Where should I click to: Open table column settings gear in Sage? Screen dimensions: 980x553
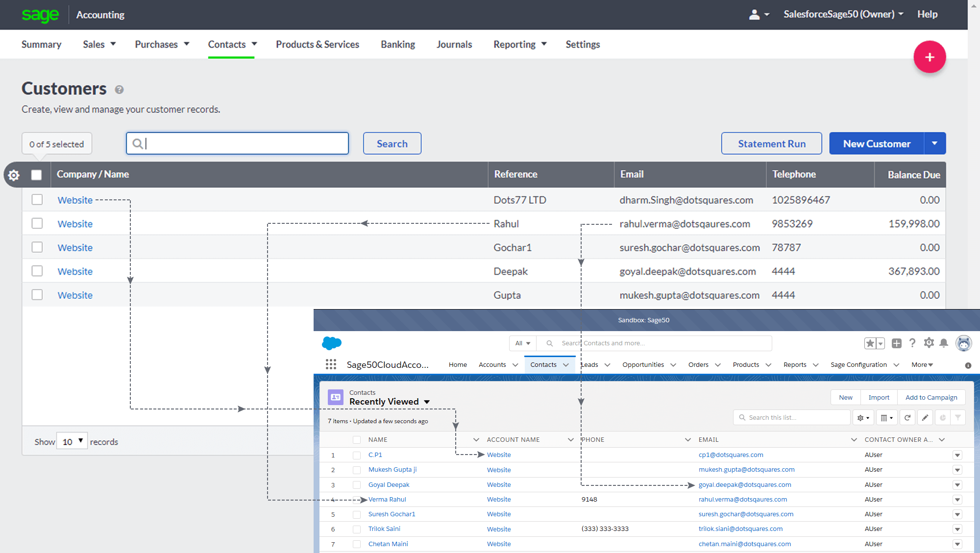pyautogui.click(x=14, y=175)
